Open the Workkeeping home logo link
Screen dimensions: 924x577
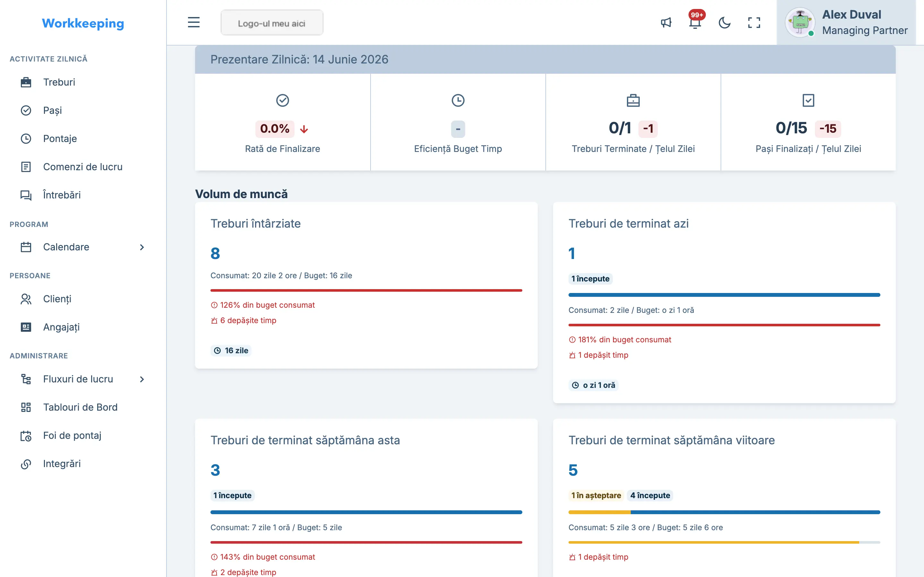point(83,23)
